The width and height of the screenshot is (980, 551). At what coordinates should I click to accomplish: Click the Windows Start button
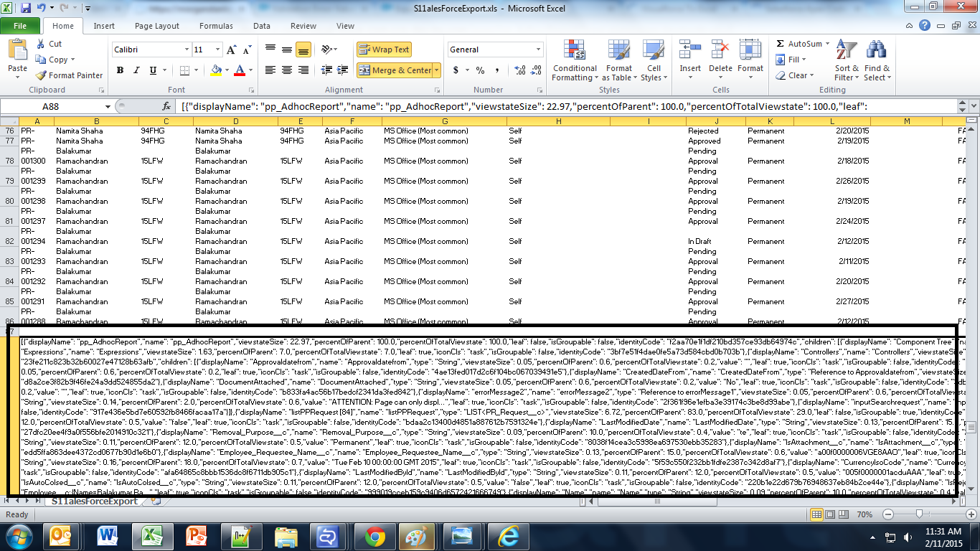pyautogui.click(x=17, y=536)
